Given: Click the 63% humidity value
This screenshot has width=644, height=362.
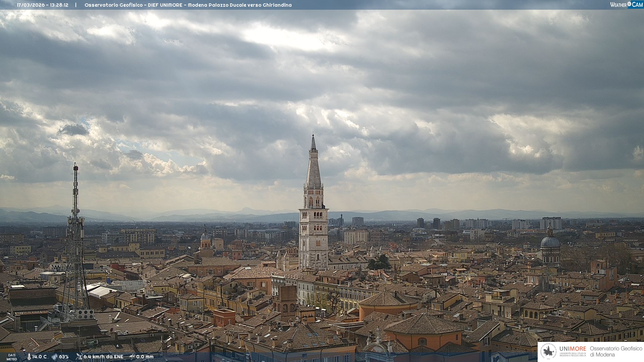Looking at the screenshot, I should 64,357.
